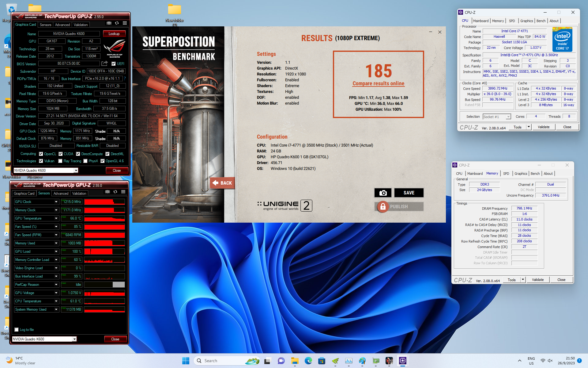Screen dimensions: 588x368
Task: Open the New folder (2) desktop icon
Action: pyautogui.click(x=175, y=14)
